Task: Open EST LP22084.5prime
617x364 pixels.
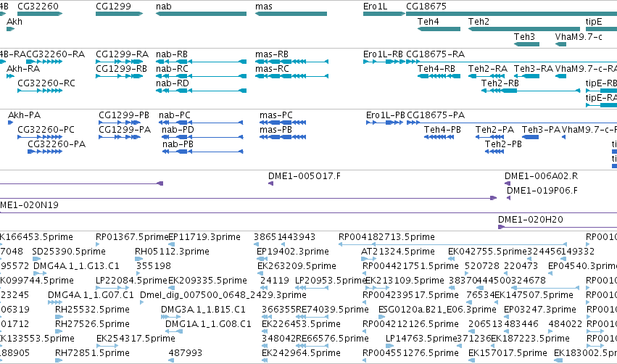Action: click(x=131, y=281)
